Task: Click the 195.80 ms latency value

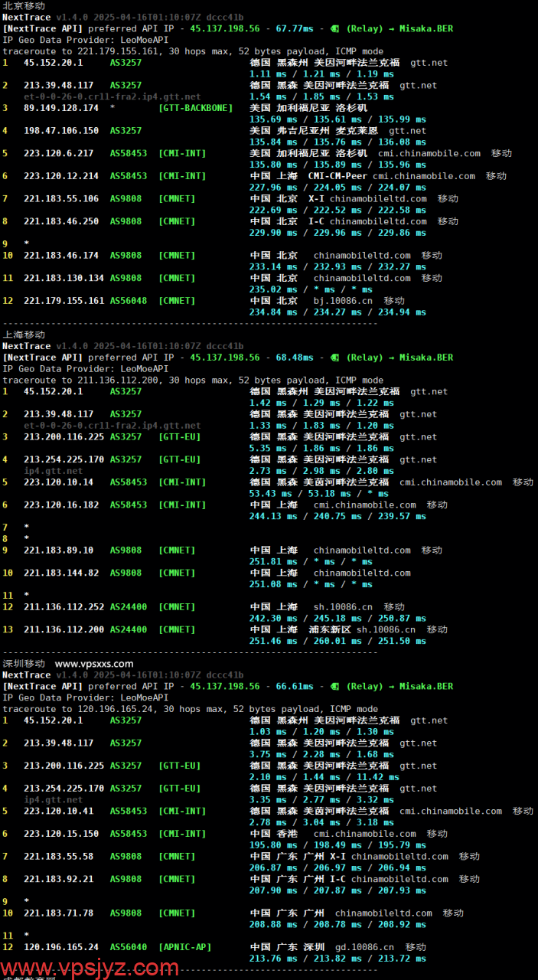Action: click(273, 845)
